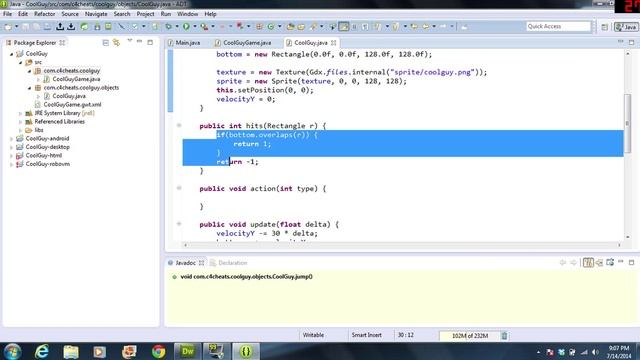Image resolution: width=640 pixels, height=360 pixels.
Task: Click Open Input icon in Javadoc view
Action: pos(599,262)
